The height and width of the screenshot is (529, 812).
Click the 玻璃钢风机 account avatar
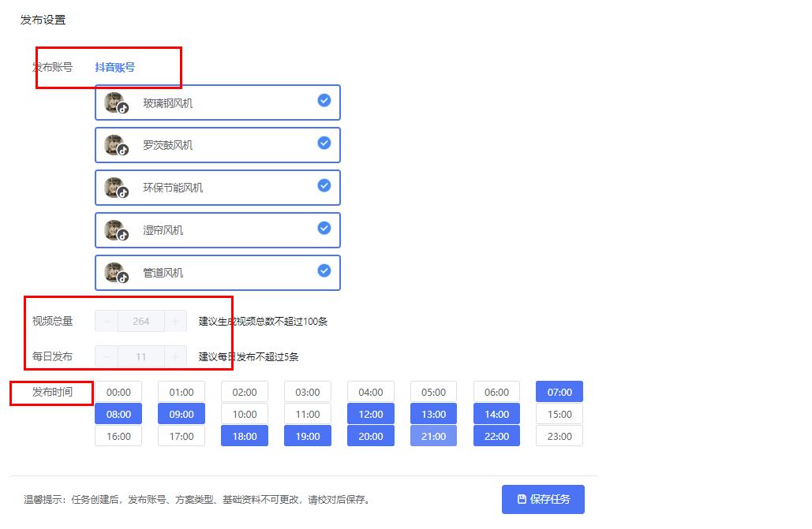[115, 102]
